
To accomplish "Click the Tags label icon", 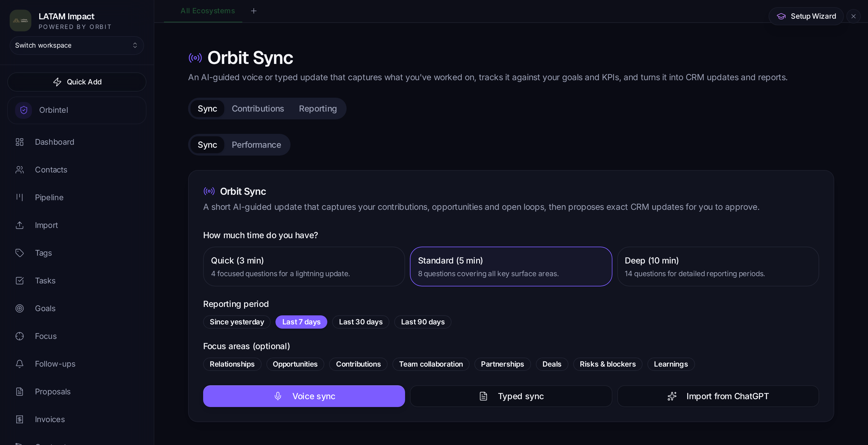I will [x=20, y=253].
